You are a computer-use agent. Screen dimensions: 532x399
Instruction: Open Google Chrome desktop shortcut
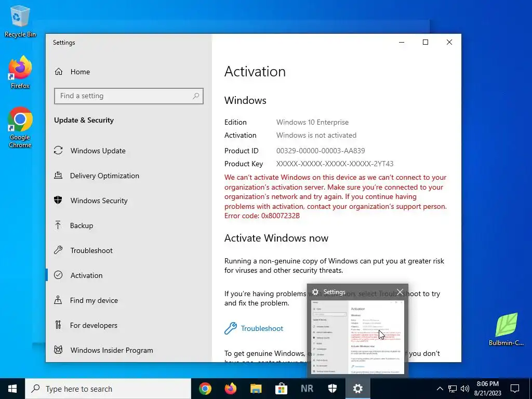click(x=20, y=127)
